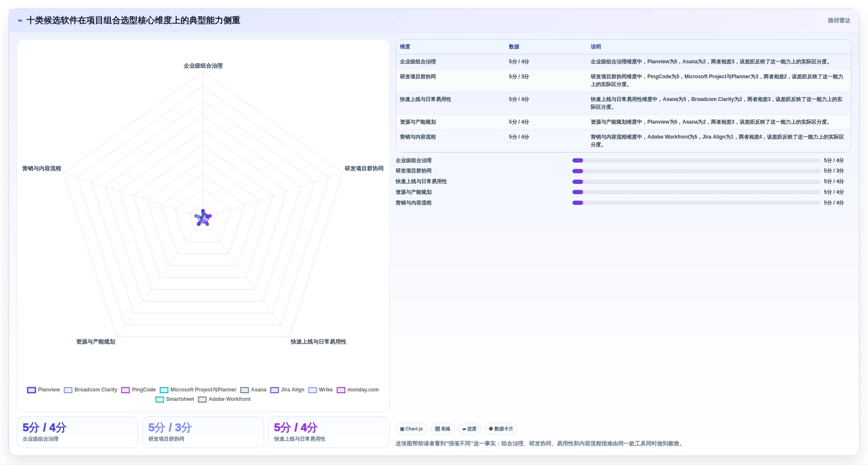868x465 pixels.
Task: Select the 研发项目群协同 table row cell
Action: click(418, 77)
